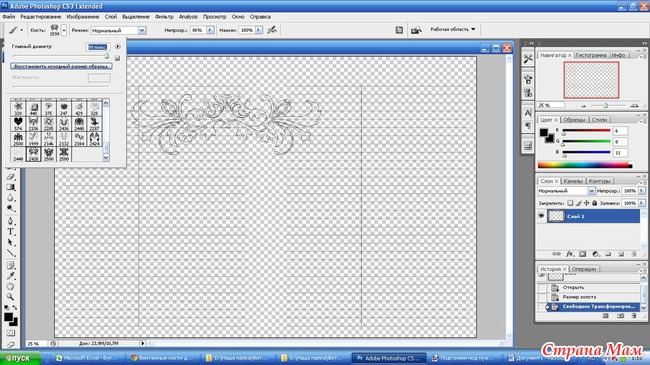Toggle lock transparent pixels in Layers panel

[x=570, y=203]
